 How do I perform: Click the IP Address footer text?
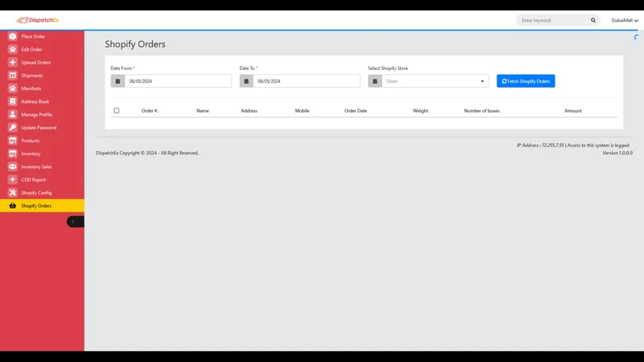pos(573,146)
